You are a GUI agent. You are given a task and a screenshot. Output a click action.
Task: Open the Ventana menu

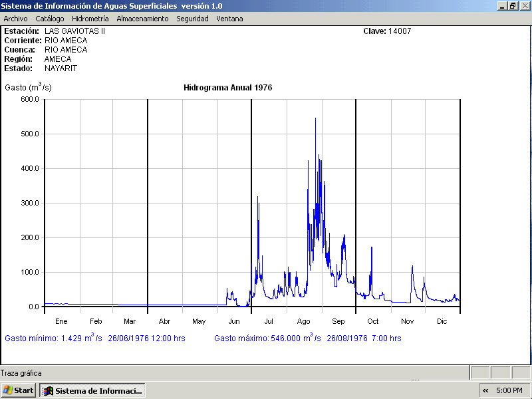pos(229,19)
